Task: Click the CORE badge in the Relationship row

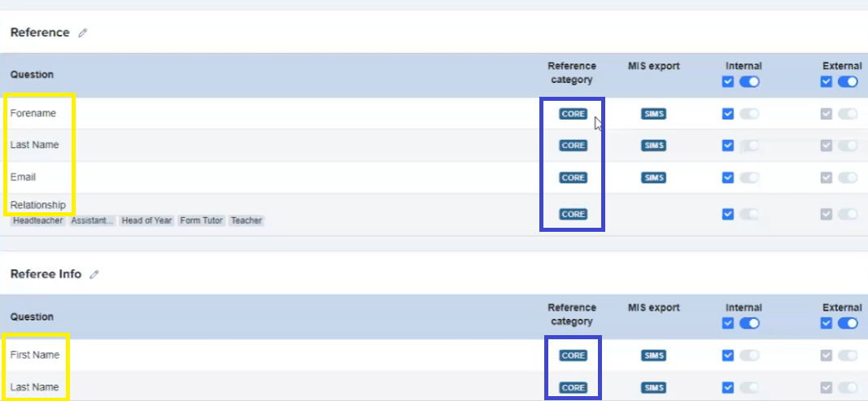Action: click(573, 214)
